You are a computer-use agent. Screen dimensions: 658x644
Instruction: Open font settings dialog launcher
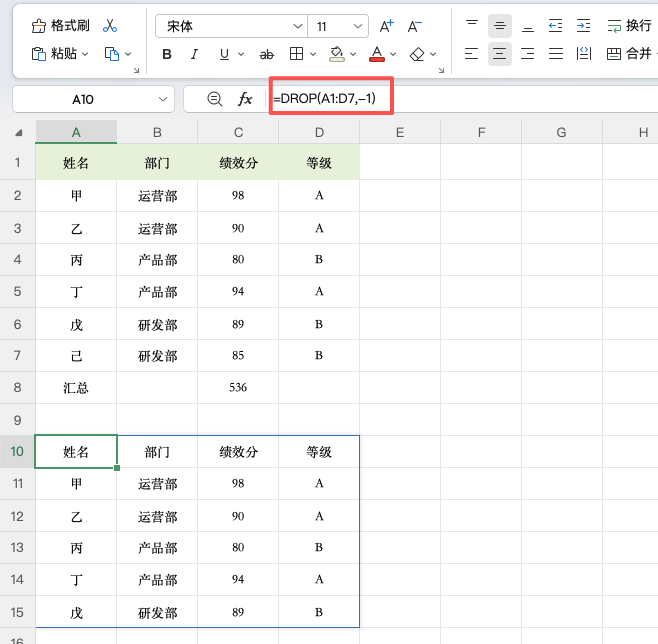[x=441, y=70]
